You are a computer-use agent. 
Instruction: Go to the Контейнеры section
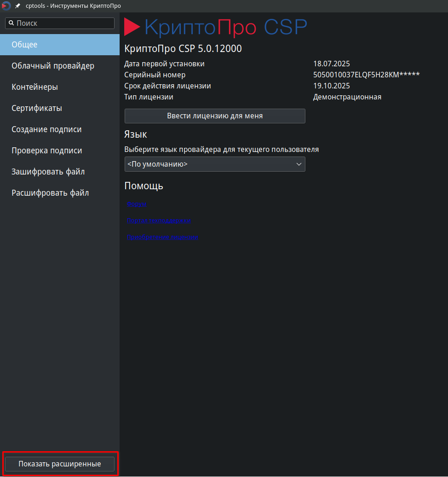(x=60, y=87)
